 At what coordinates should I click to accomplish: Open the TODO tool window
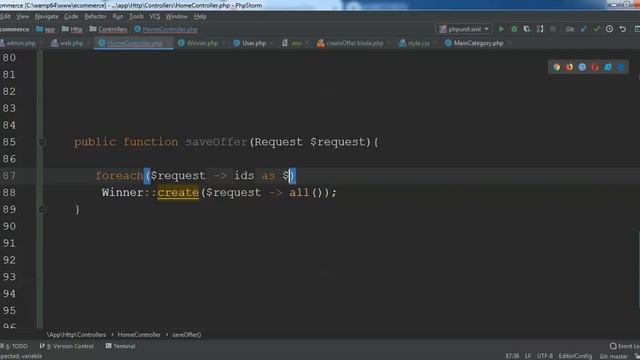tap(15, 346)
